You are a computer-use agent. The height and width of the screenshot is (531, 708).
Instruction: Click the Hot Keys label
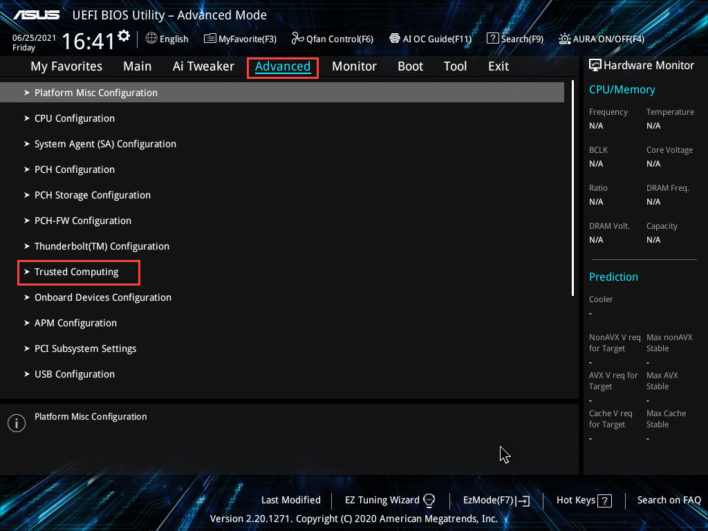click(x=576, y=500)
